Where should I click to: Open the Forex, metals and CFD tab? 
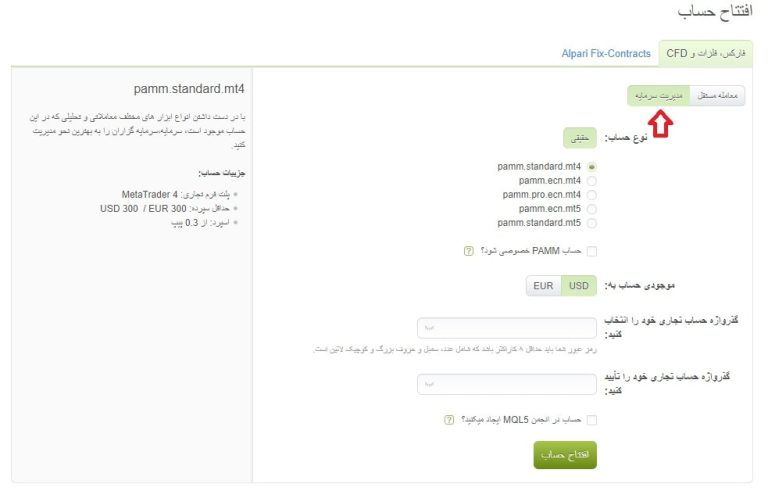tap(706, 53)
